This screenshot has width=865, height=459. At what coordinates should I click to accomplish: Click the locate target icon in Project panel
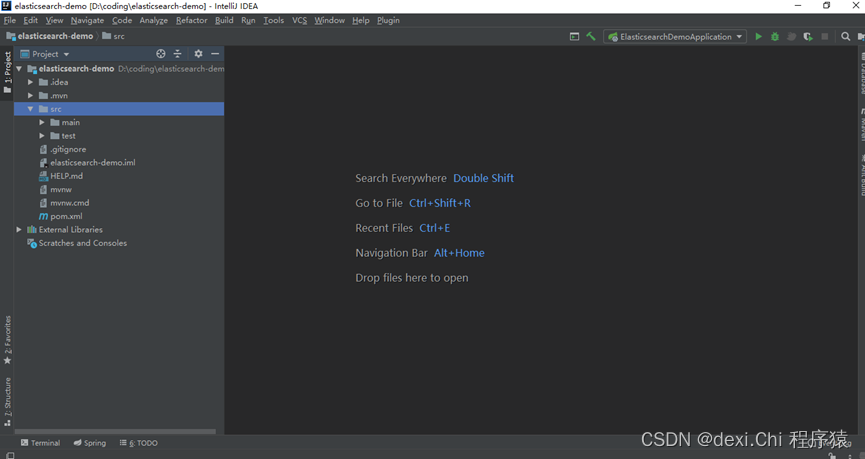[161, 54]
